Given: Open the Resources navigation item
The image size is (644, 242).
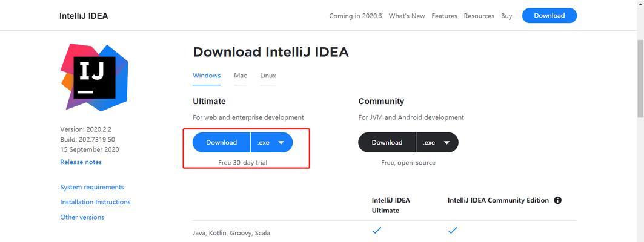Looking at the screenshot, I should click(x=479, y=16).
